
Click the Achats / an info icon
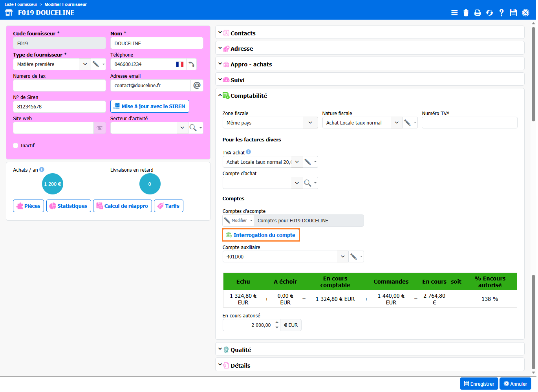(x=42, y=170)
